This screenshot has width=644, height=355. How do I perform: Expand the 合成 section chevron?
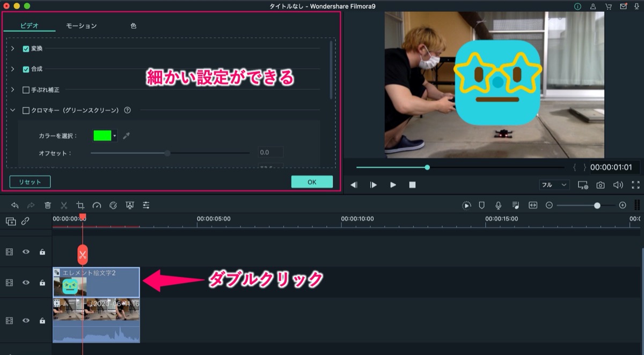13,69
